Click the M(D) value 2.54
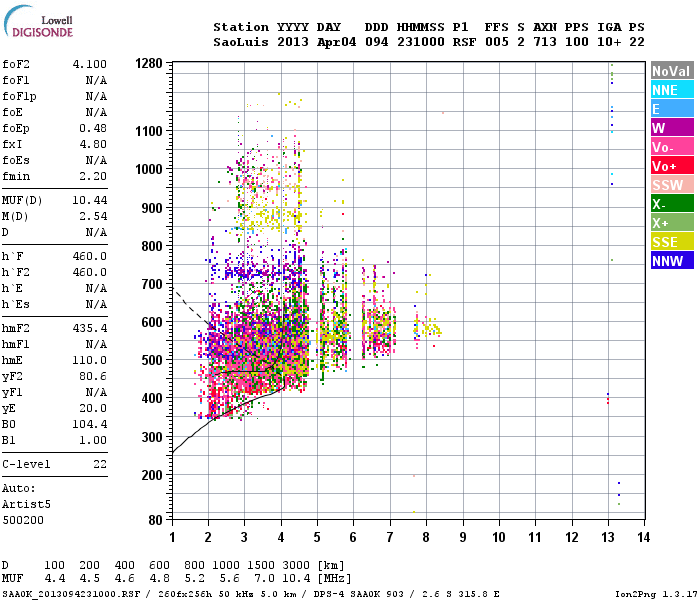Screen dimensions: 700x600 pyautogui.click(x=93, y=216)
